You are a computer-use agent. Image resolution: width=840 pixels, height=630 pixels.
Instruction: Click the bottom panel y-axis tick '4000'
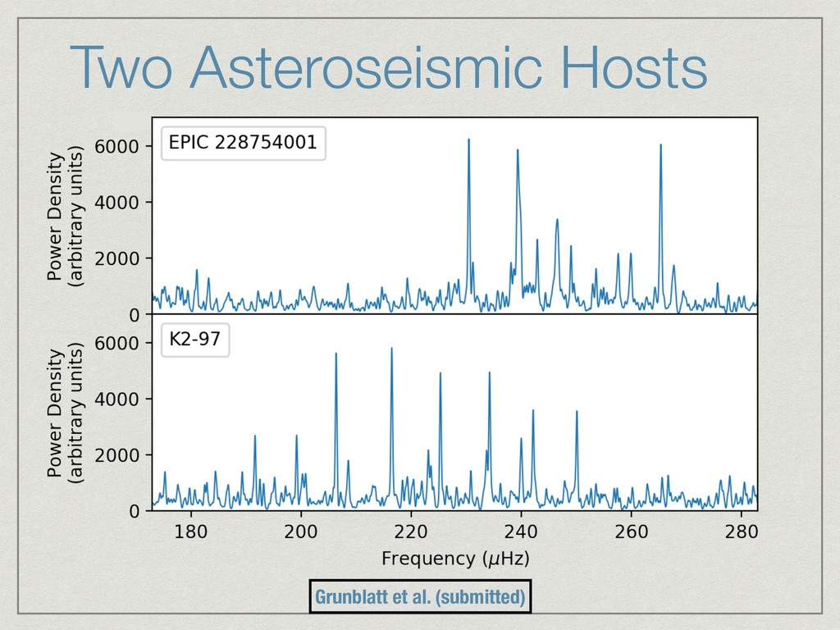116,399
